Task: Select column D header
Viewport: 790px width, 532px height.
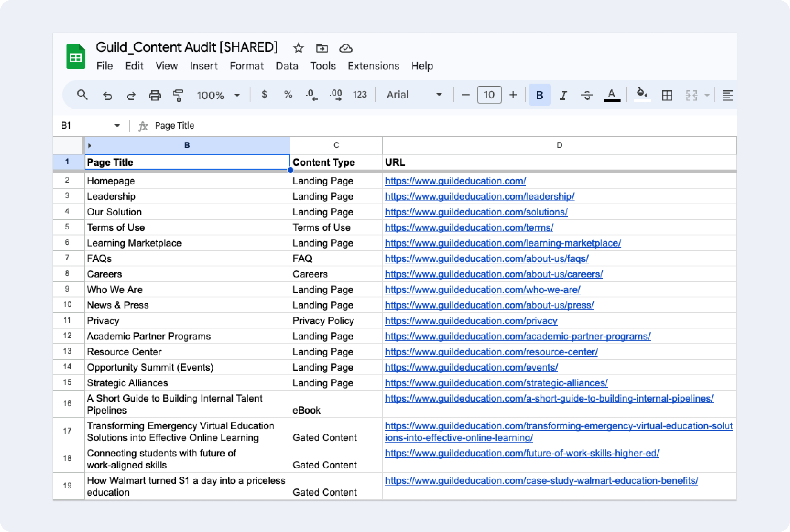Action: [559, 145]
